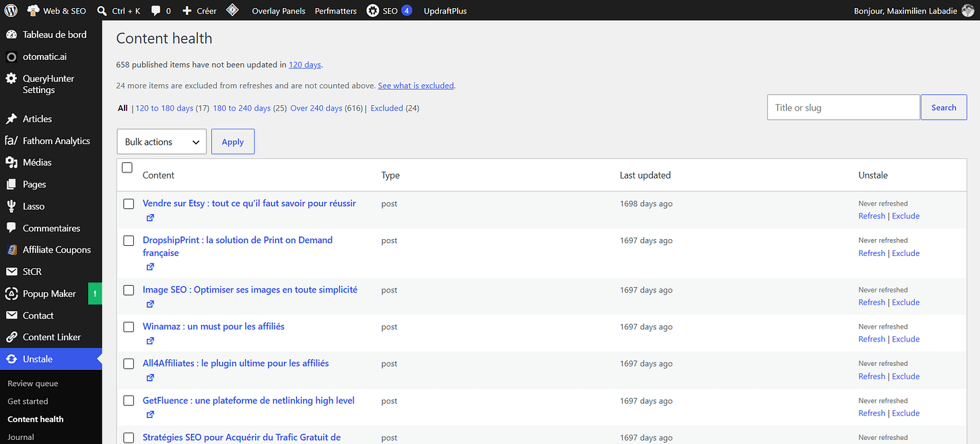Viewport: 980px width, 444px height.
Task: Click the Last updated column header
Action: coord(645,175)
